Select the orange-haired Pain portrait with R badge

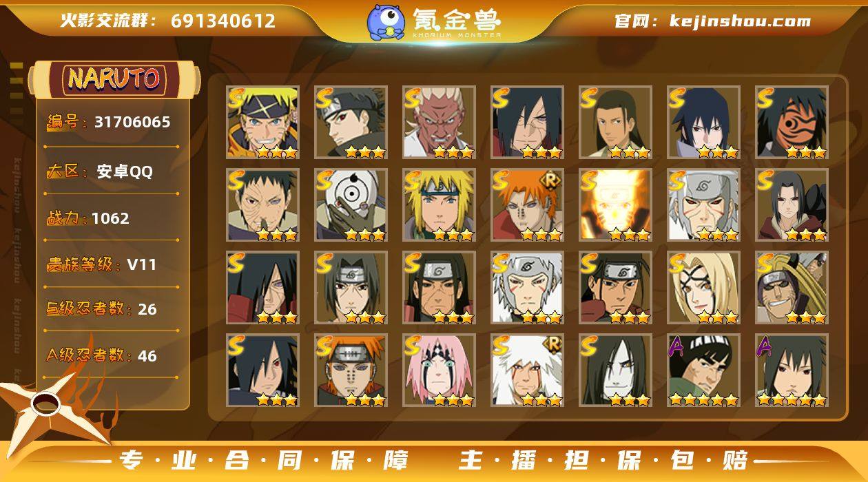click(527, 205)
